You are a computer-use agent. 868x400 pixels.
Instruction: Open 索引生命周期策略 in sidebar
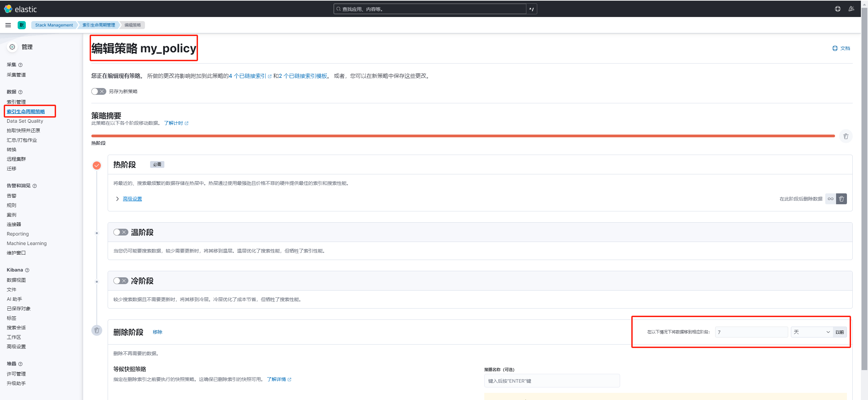26,111
